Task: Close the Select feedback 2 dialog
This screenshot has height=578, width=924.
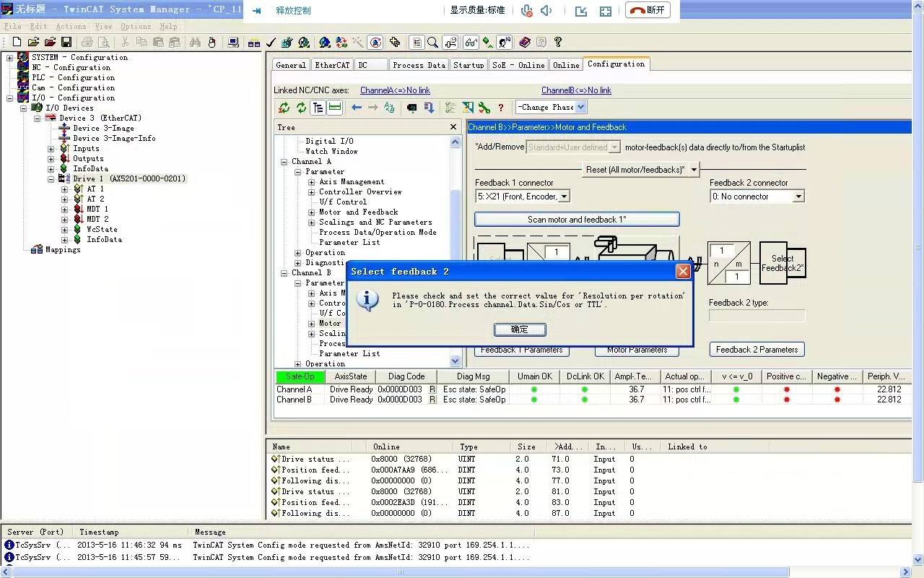Action: [682, 272]
